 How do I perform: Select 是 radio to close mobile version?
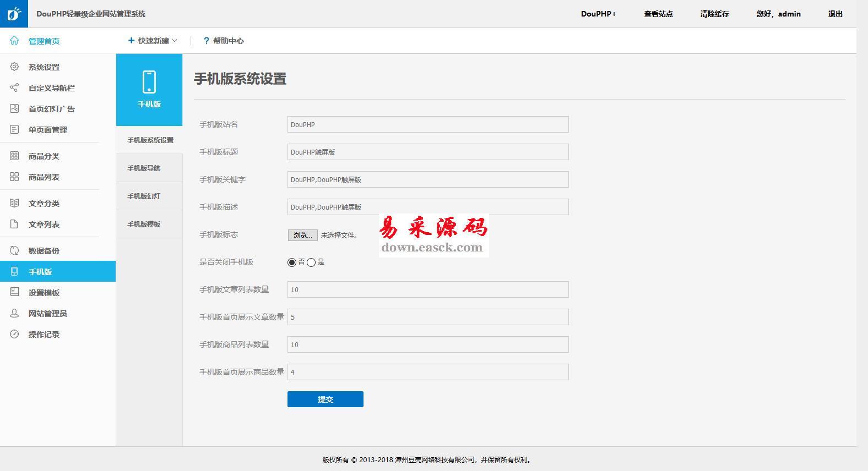click(x=311, y=262)
